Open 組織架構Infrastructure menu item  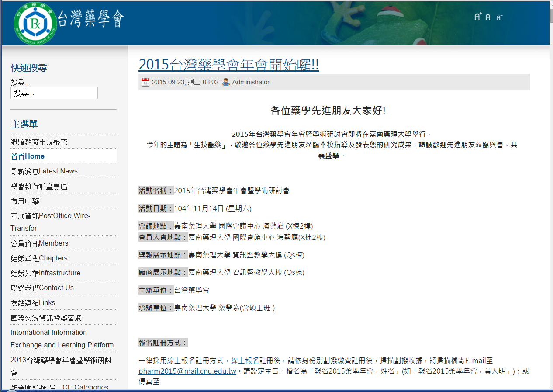click(x=45, y=273)
